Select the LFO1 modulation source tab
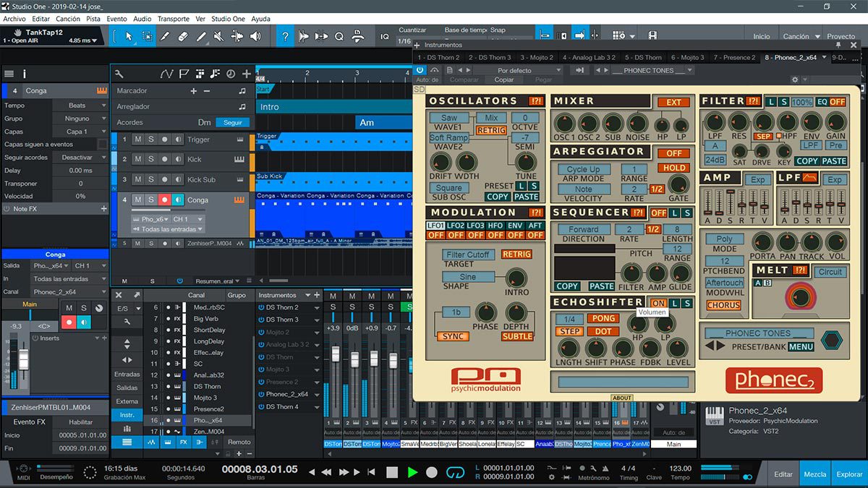The width and height of the screenshot is (868, 488). pyautogui.click(x=436, y=226)
